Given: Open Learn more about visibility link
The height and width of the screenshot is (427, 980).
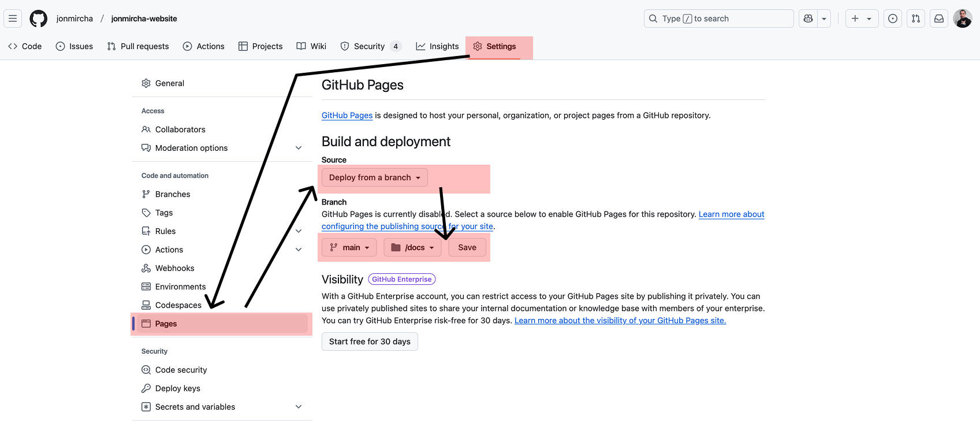Looking at the screenshot, I should click(x=620, y=321).
